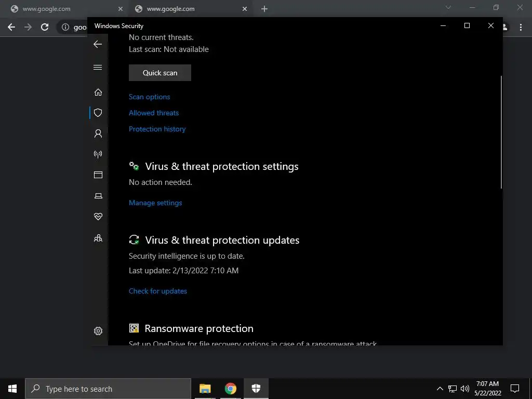
Task: Open Account protection person icon
Action: 98,134
